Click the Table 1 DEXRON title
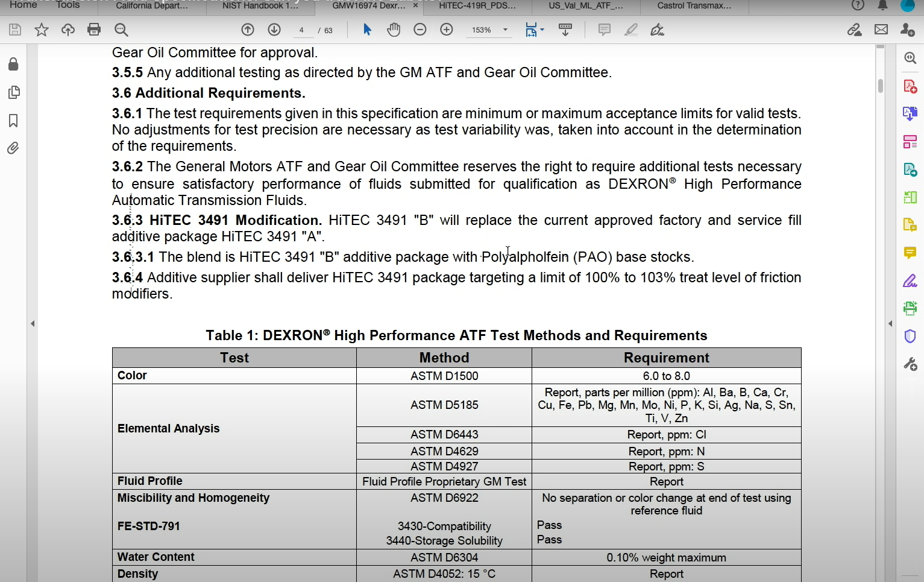Viewport: 924px width, 582px height. coord(456,335)
